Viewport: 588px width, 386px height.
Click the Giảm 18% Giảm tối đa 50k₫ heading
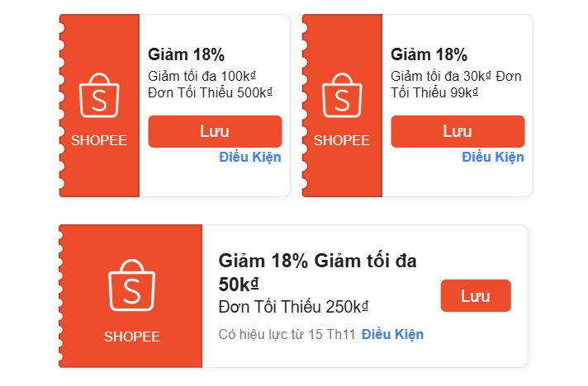(318, 272)
